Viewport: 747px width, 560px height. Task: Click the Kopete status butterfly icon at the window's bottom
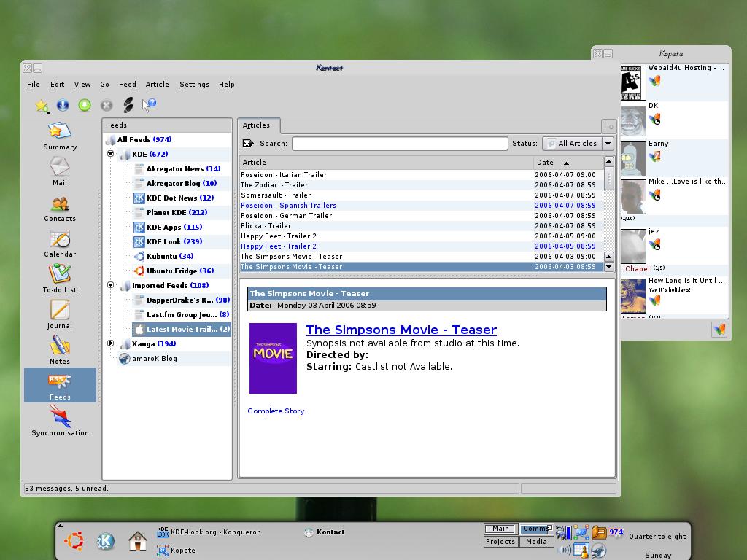pos(719,329)
